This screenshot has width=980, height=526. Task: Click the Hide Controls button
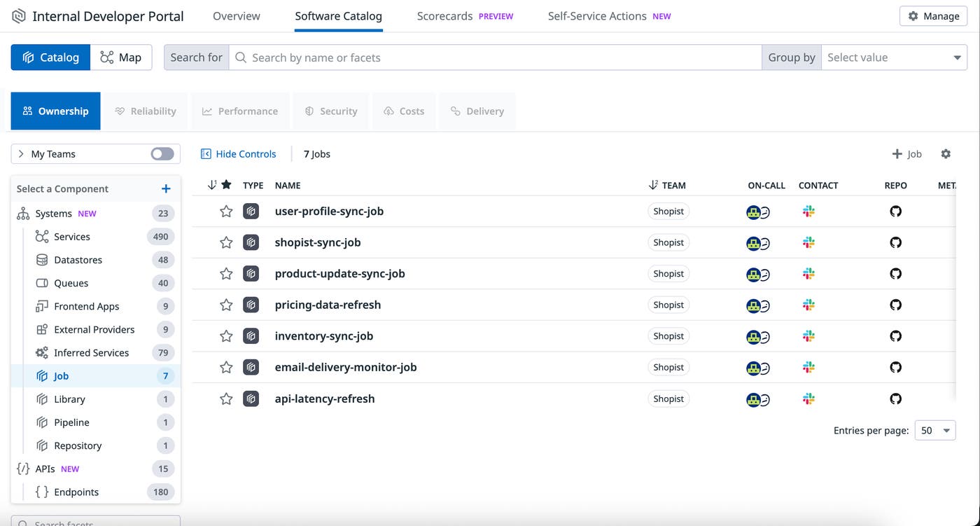click(x=239, y=153)
